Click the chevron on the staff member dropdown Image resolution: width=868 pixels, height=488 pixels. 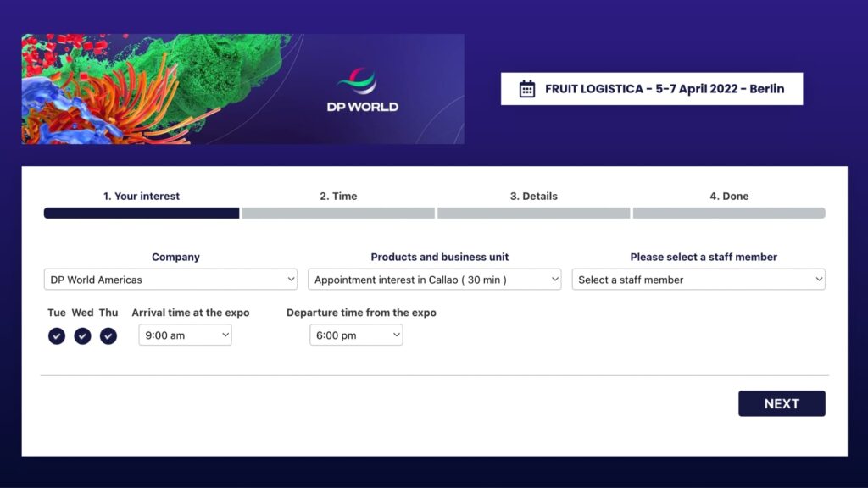(818, 279)
